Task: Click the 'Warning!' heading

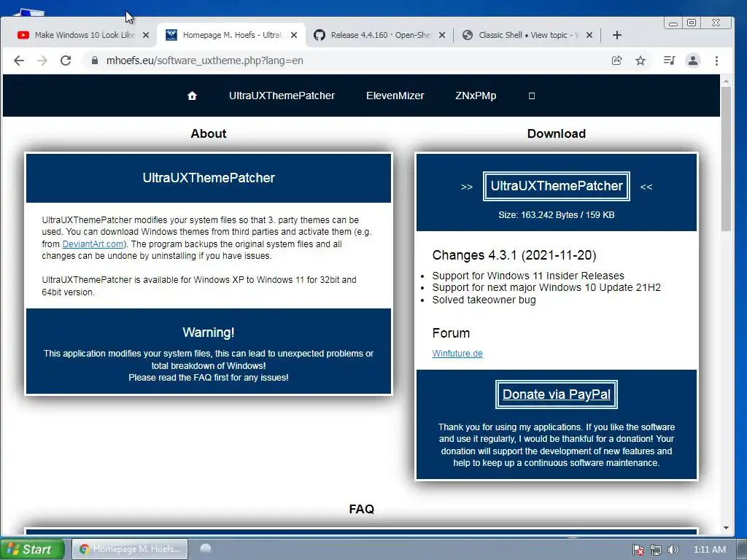Action: (x=208, y=332)
